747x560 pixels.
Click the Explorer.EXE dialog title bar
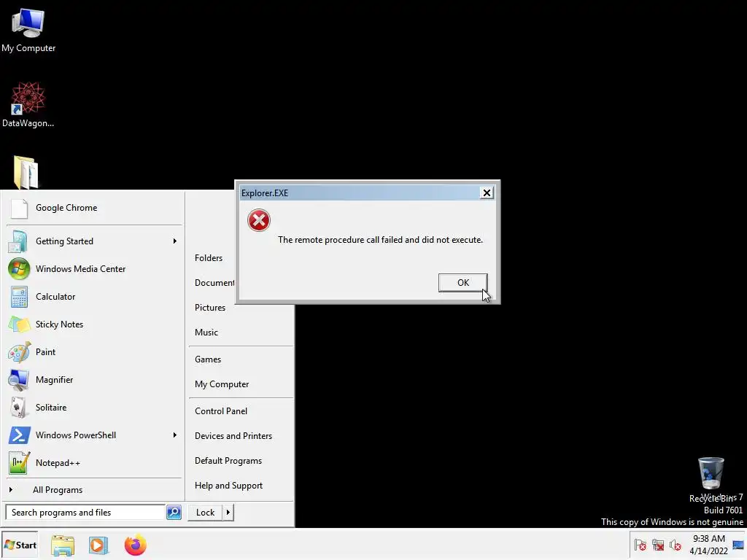click(x=360, y=192)
